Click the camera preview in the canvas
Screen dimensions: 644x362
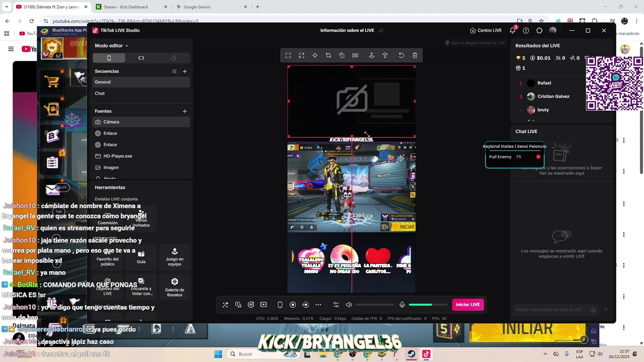(351, 101)
